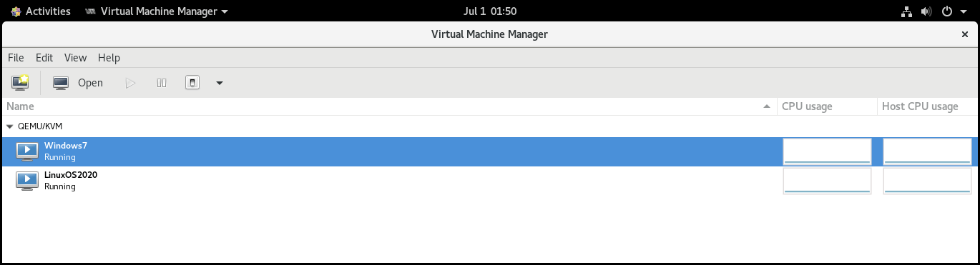Image resolution: width=980 pixels, height=265 pixels.
Task: Click the Run VM play icon
Action: click(130, 83)
